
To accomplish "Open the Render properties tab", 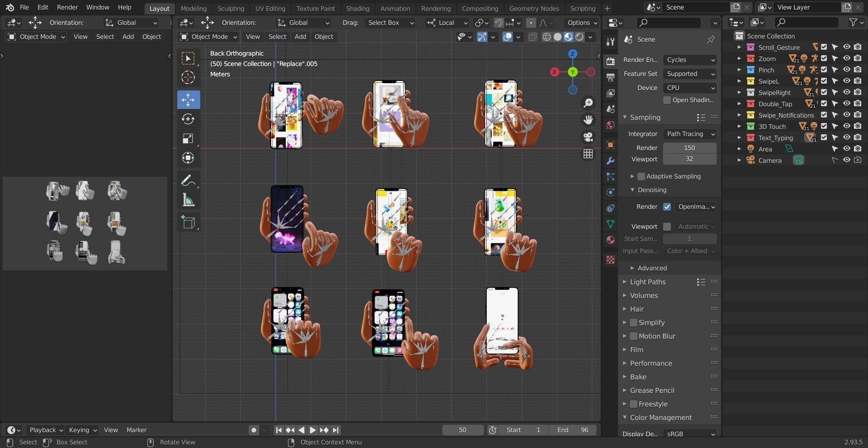I will pyautogui.click(x=610, y=61).
